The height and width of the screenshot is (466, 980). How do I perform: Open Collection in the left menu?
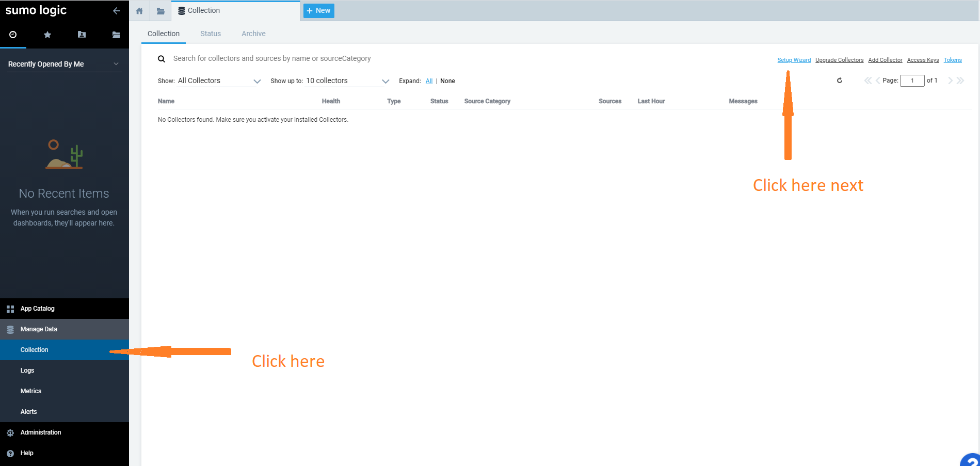click(x=65, y=350)
